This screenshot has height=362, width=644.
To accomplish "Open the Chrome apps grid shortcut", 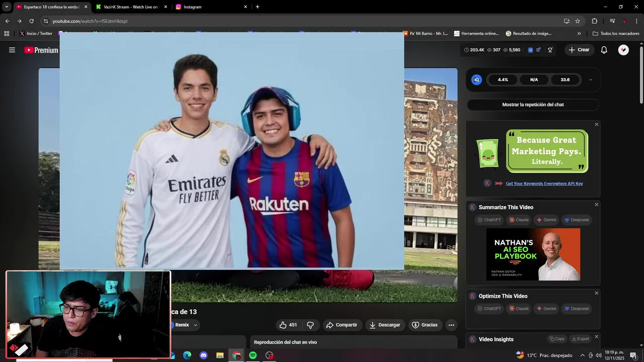I will (7, 34).
